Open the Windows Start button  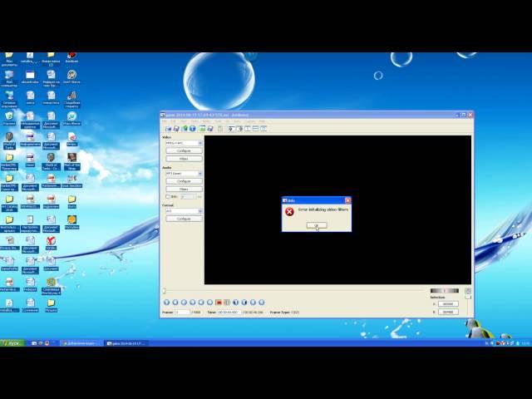12,343
